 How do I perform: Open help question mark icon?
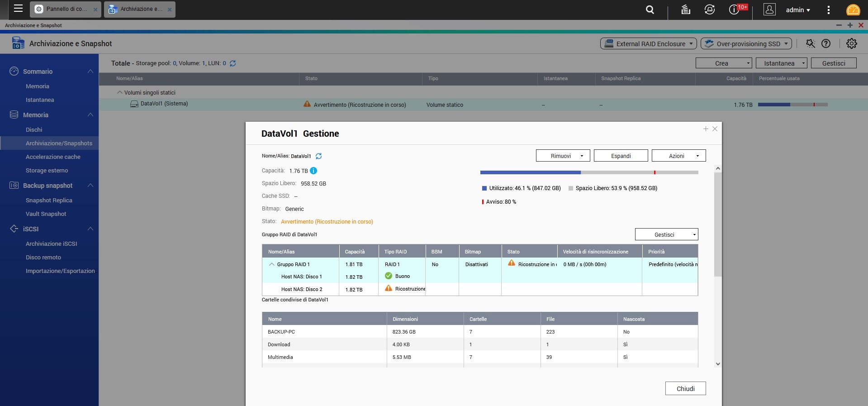[826, 43]
